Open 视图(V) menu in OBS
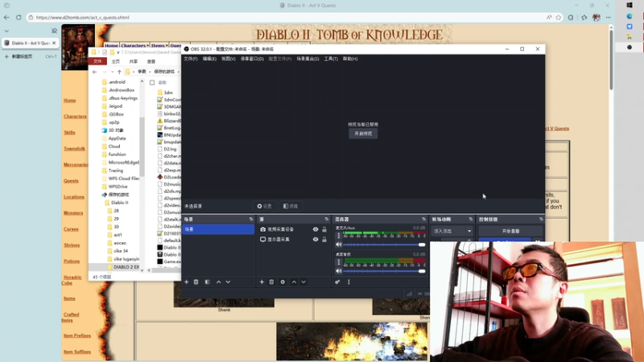This screenshot has height=362, width=644. tap(229, 59)
